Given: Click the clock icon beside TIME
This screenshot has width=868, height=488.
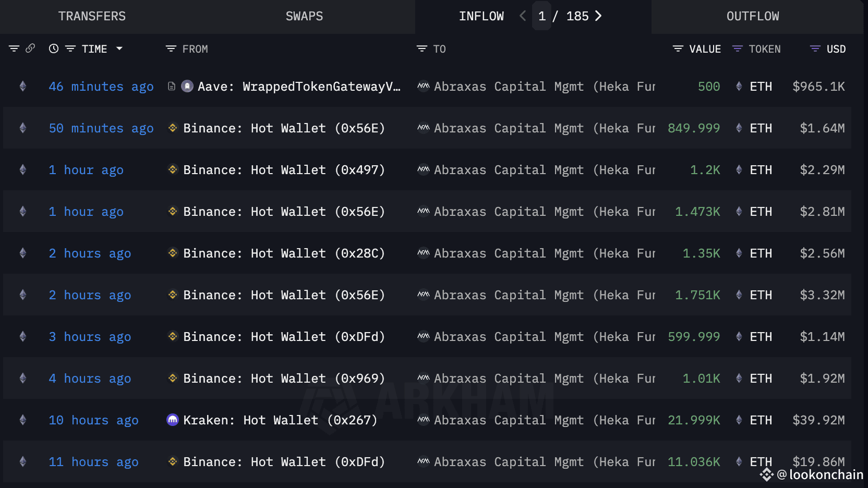Looking at the screenshot, I should point(54,48).
